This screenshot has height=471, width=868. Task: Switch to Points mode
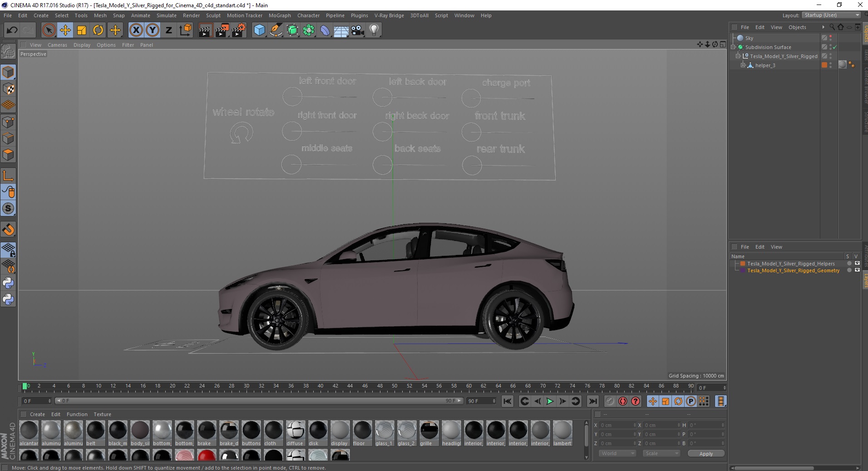point(8,122)
